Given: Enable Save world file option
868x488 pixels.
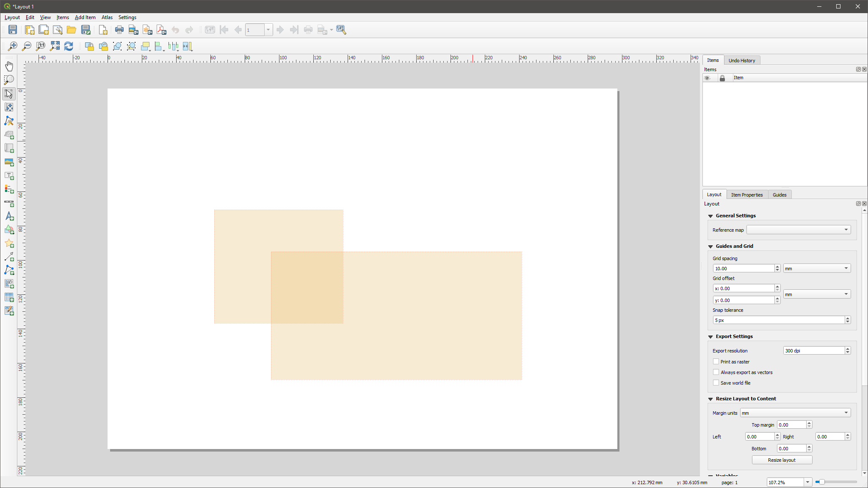Looking at the screenshot, I should click(x=716, y=383).
